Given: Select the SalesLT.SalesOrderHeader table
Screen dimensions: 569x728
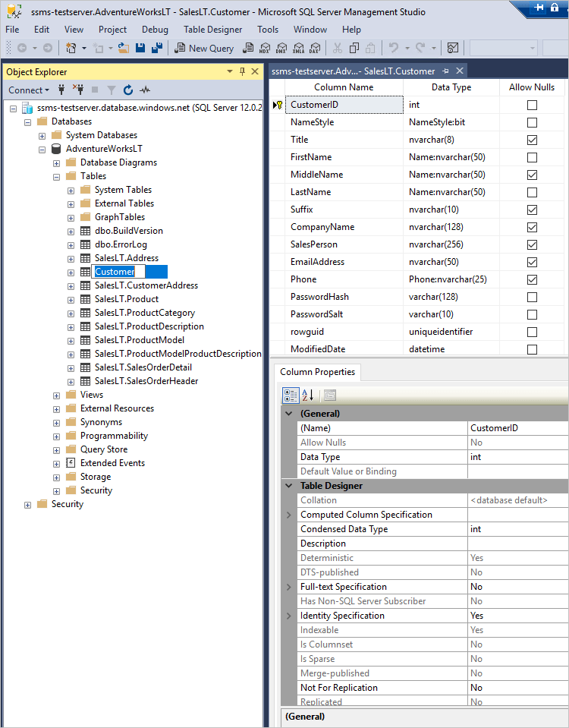Looking at the screenshot, I should 146,381.
